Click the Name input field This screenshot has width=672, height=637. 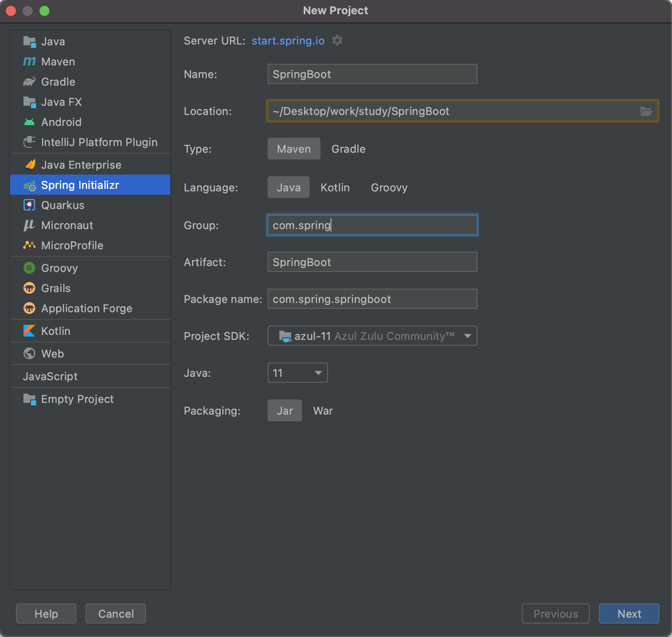tap(372, 74)
